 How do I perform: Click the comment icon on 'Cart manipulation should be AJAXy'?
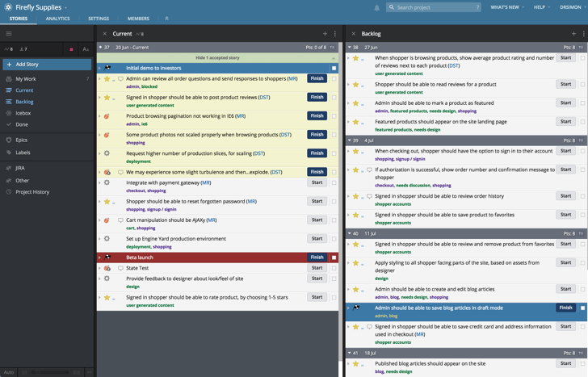[120, 220]
